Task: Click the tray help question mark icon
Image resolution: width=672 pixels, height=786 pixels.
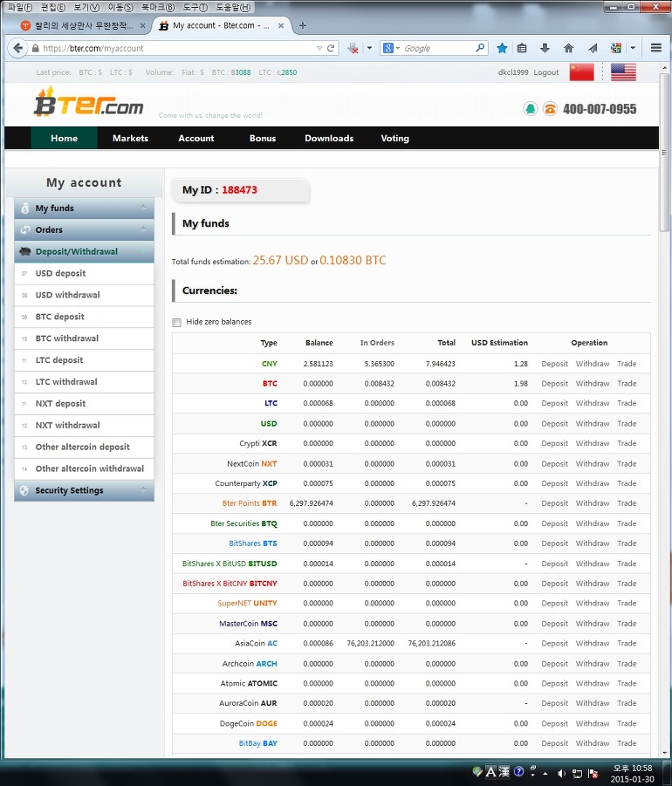Action: pyautogui.click(x=519, y=771)
